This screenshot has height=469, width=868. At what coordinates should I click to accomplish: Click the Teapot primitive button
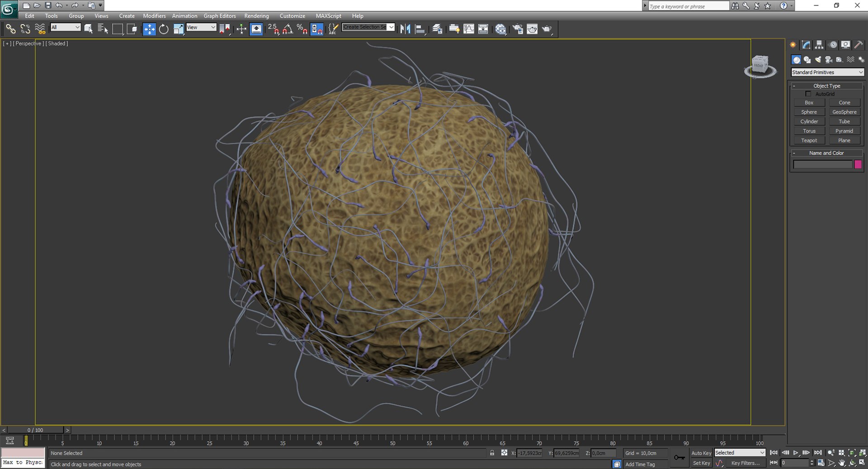809,141
